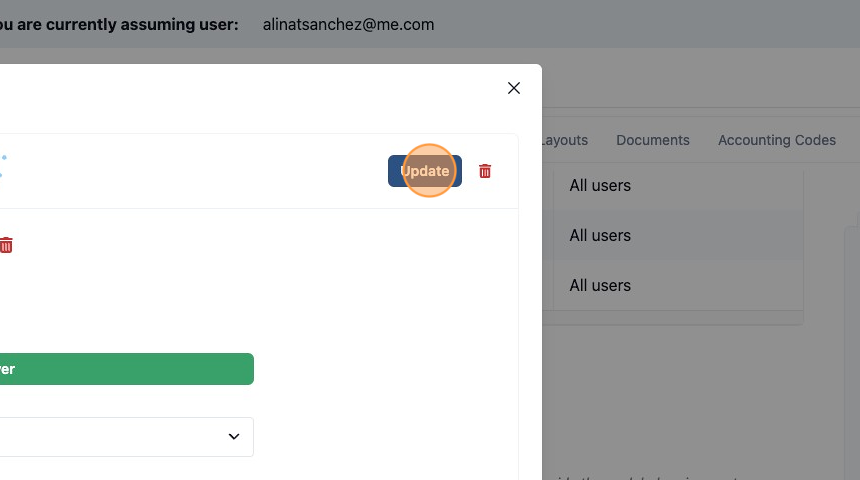Image resolution: width=860 pixels, height=480 pixels.
Task: Select the Layouts tab
Action: pos(564,140)
